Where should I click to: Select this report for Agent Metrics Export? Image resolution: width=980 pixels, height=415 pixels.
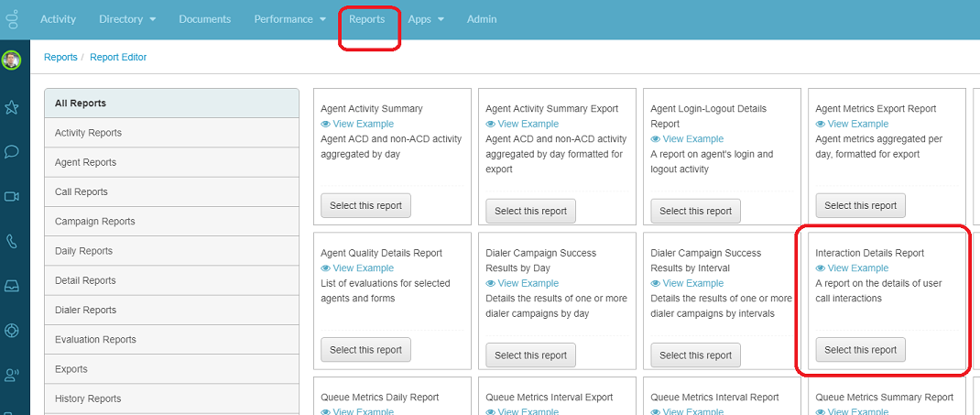[x=861, y=205]
